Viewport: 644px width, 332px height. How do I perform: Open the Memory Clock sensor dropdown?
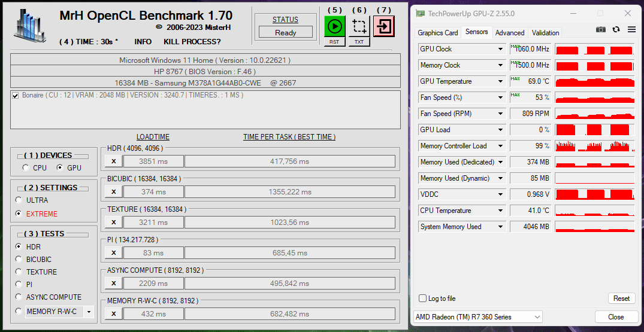point(500,65)
